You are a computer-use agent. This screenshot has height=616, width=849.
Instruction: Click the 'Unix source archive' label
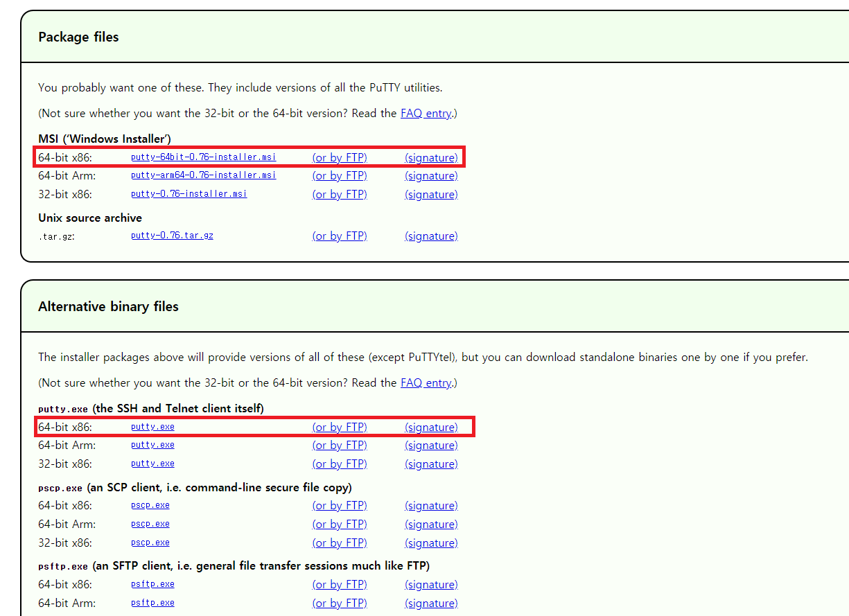pyautogui.click(x=90, y=218)
